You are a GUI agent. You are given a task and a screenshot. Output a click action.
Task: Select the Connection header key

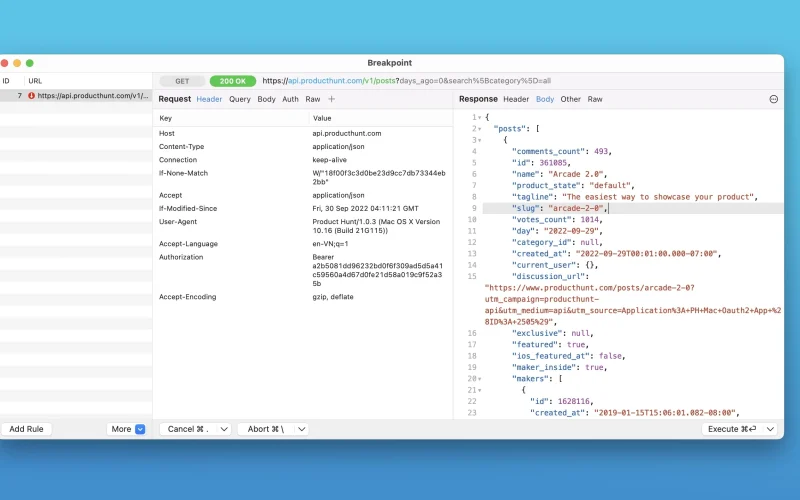pos(178,160)
